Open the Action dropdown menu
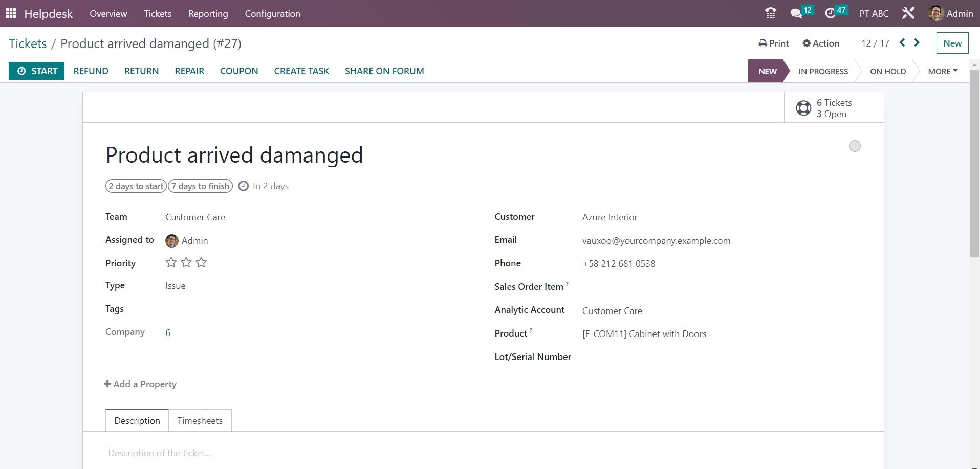The image size is (980, 469). click(x=821, y=43)
